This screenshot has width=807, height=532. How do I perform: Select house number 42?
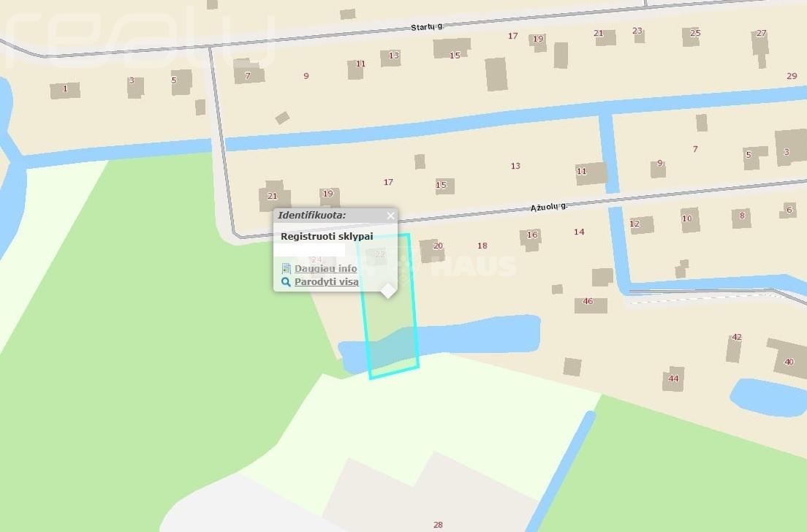coord(735,349)
